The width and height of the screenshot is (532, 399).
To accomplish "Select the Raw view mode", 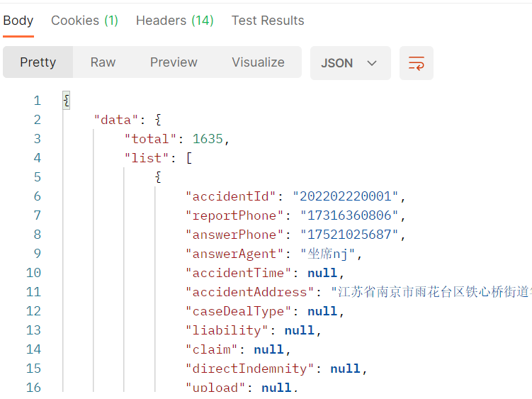I will 103,62.
